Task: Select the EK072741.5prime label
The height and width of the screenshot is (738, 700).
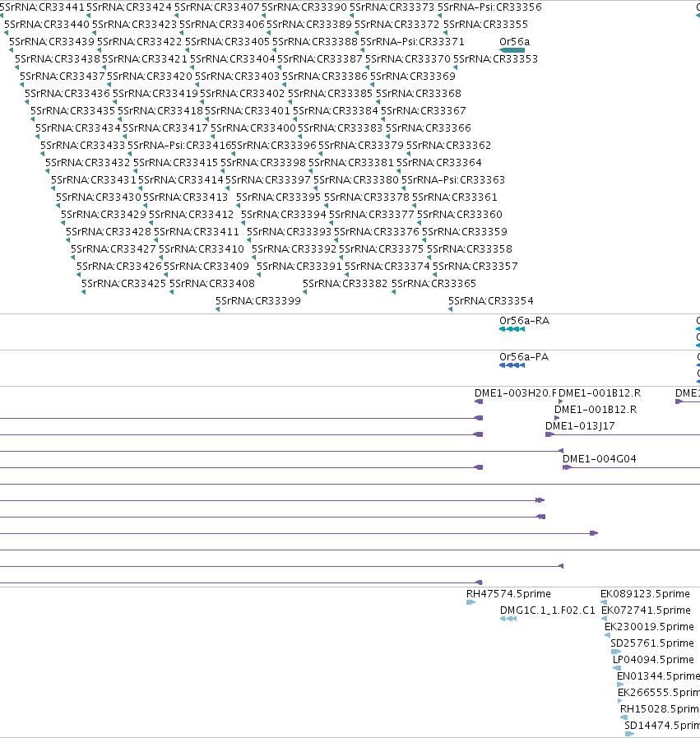Action: click(x=646, y=610)
